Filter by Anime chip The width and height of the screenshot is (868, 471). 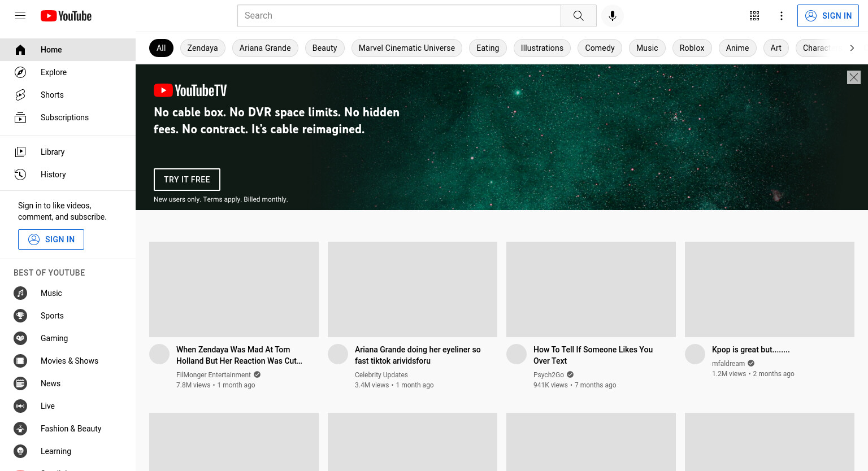(x=737, y=48)
